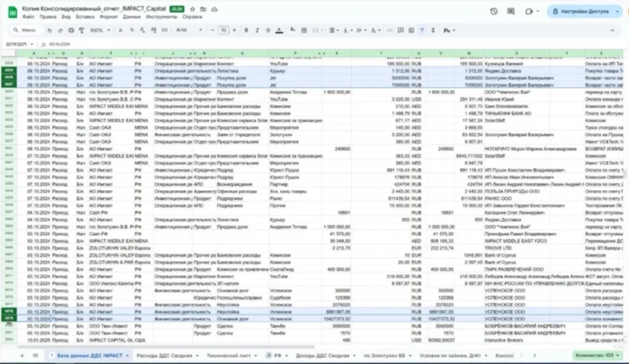Show all comments panel

click(511, 11)
